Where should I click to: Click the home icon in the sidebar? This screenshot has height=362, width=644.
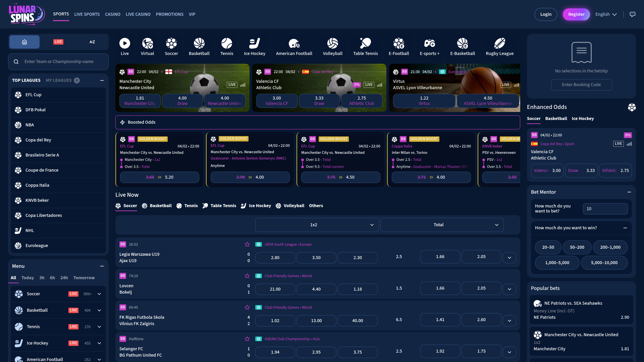24,42
